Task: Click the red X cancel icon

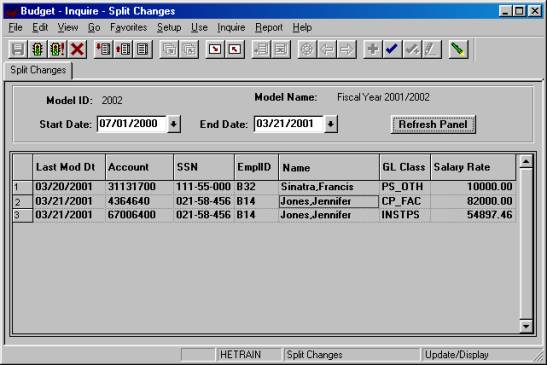Action: click(77, 49)
